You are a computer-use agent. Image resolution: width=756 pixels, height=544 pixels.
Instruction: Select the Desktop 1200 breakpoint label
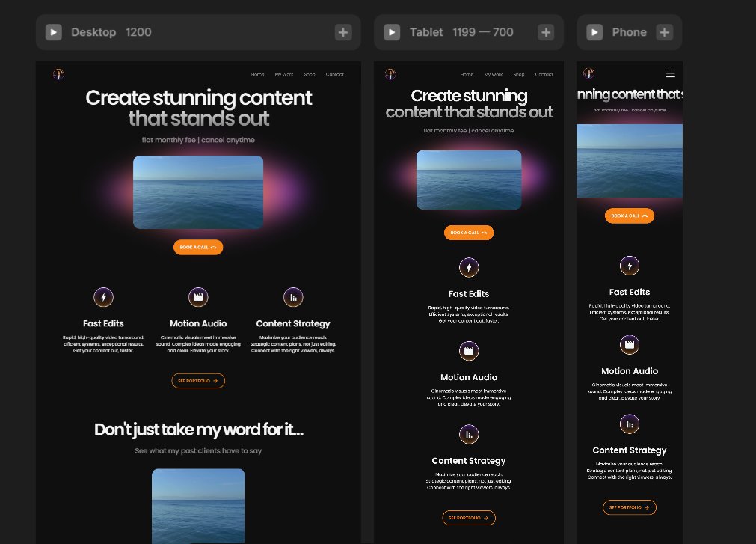[111, 32]
